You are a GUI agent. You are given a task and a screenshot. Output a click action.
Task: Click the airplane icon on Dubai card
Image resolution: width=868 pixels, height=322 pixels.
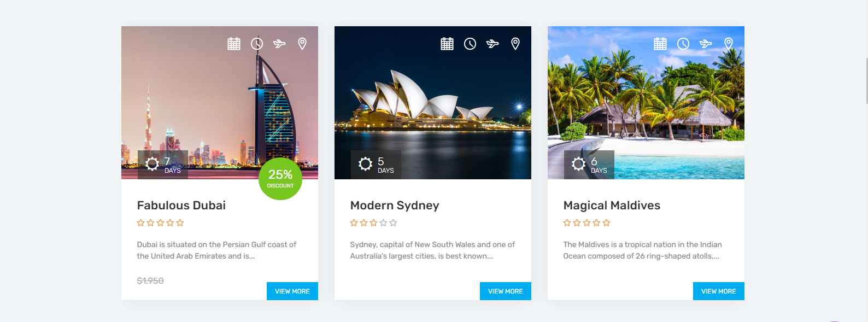pos(279,44)
